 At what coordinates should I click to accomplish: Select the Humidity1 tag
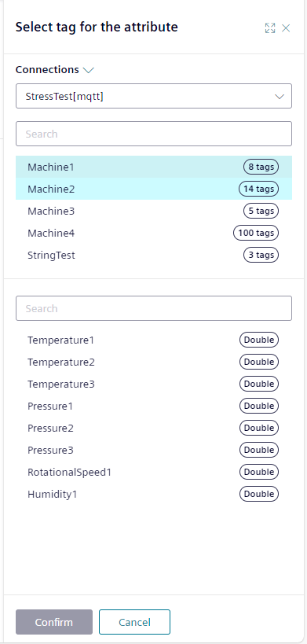(154, 494)
